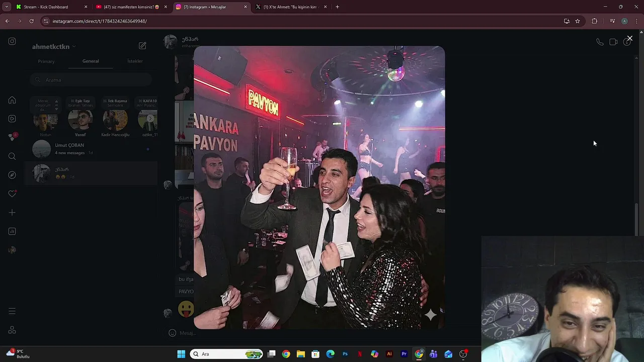Click the Arama search field

tap(91, 80)
